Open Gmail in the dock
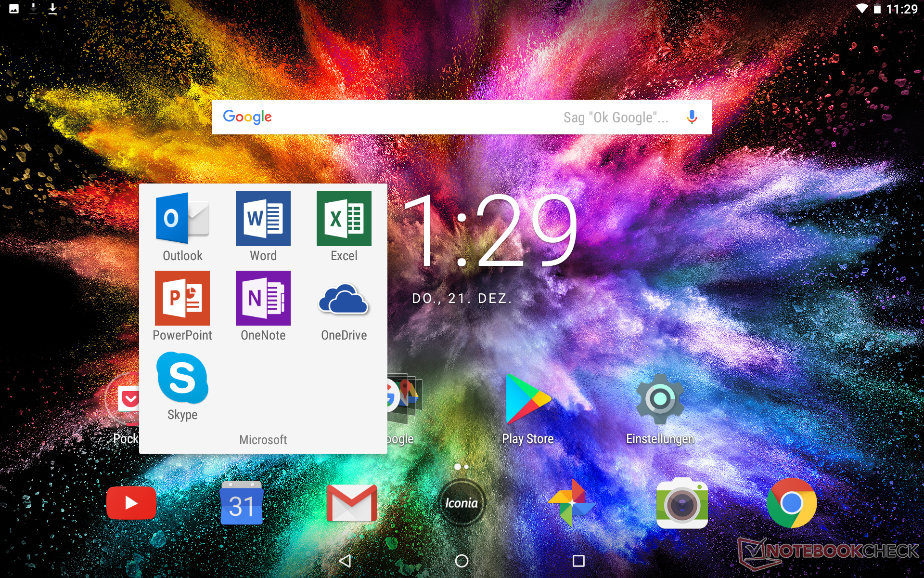 pos(351,503)
